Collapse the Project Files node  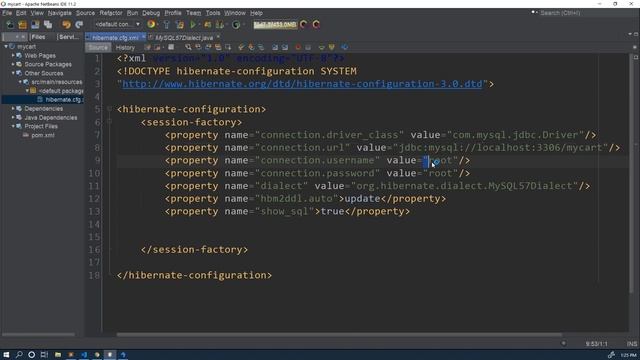pyautogui.click(x=13, y=126)
